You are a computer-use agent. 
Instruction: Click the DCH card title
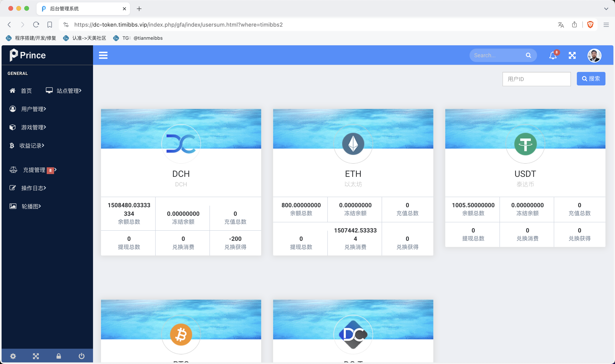coord(181,174)
